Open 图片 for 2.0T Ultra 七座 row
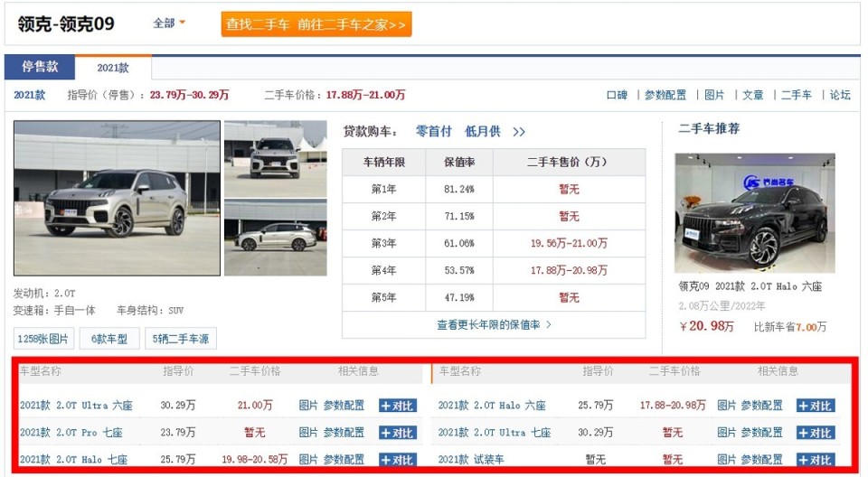The image size is (868, 477). click(727, 433)
